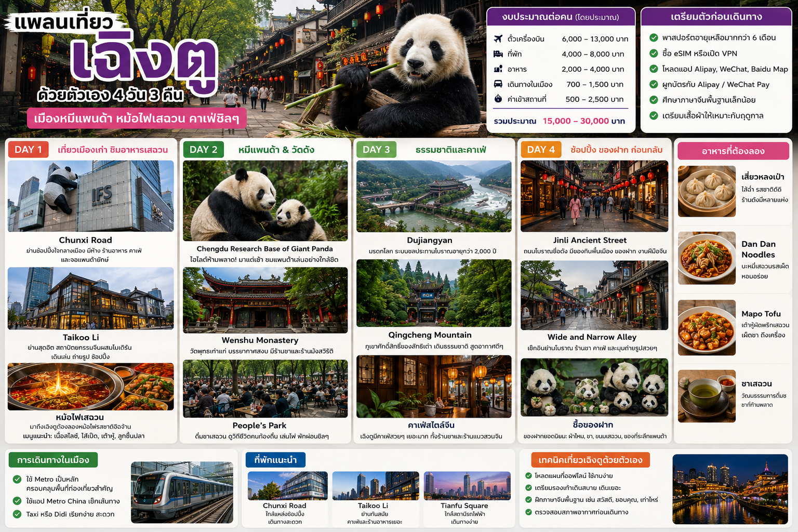Click the 'Tianfu Square' hotel name

coord(464,506)
